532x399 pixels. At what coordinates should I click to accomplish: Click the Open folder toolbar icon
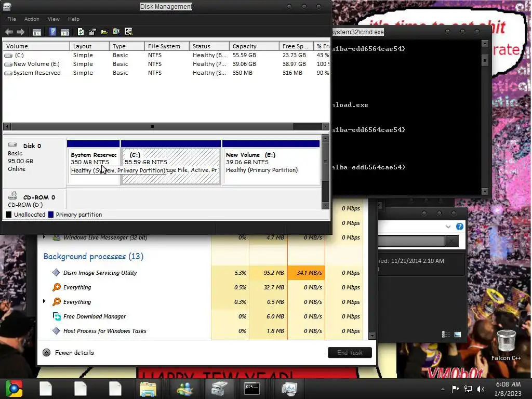click(x=104, y=32)
